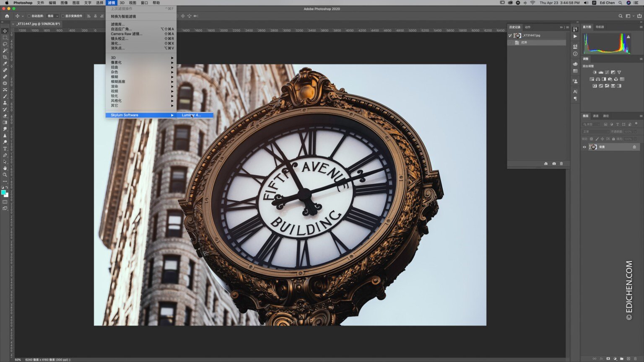Enable 显示变换控件 checkbox
Viewport: 644px width, 362px height.
63,16
